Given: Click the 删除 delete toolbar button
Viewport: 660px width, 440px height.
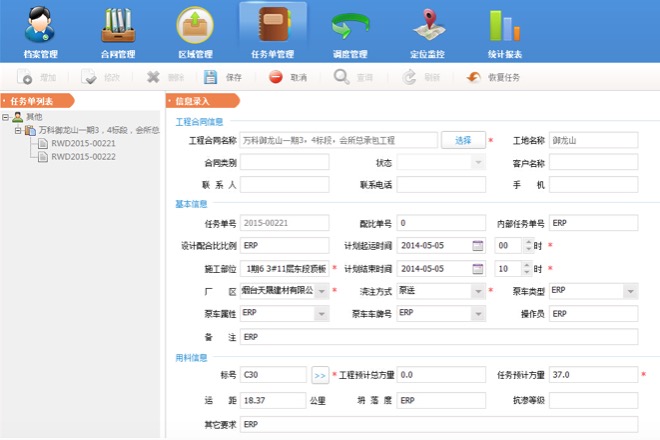Looking at the screenshot, I should tap(165, 77).
